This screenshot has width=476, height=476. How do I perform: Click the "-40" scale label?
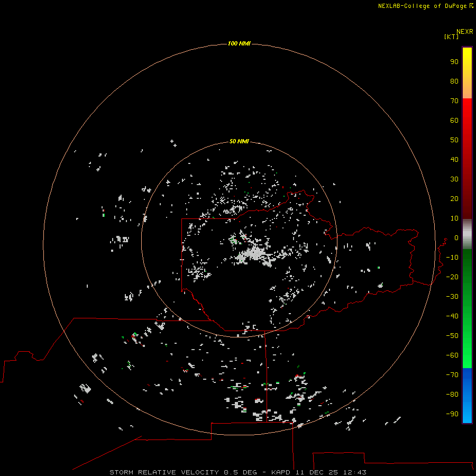pos(452,316)
